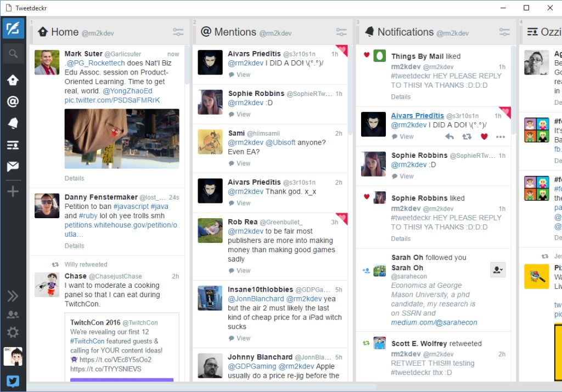The height and width of the screenshot is (392, 562).
Task: Open Lists via the sidebar list icon
Action: tap(13, 145)
